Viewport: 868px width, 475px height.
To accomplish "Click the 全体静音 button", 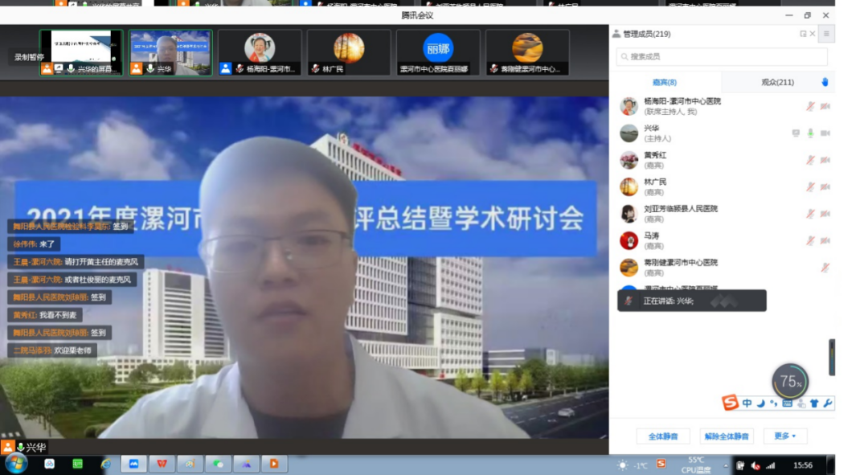I will tap(663, 436).
